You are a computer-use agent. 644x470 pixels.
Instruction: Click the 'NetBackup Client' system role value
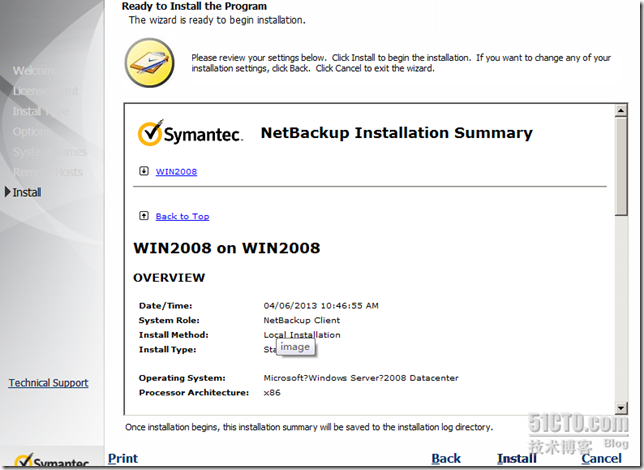302,320
